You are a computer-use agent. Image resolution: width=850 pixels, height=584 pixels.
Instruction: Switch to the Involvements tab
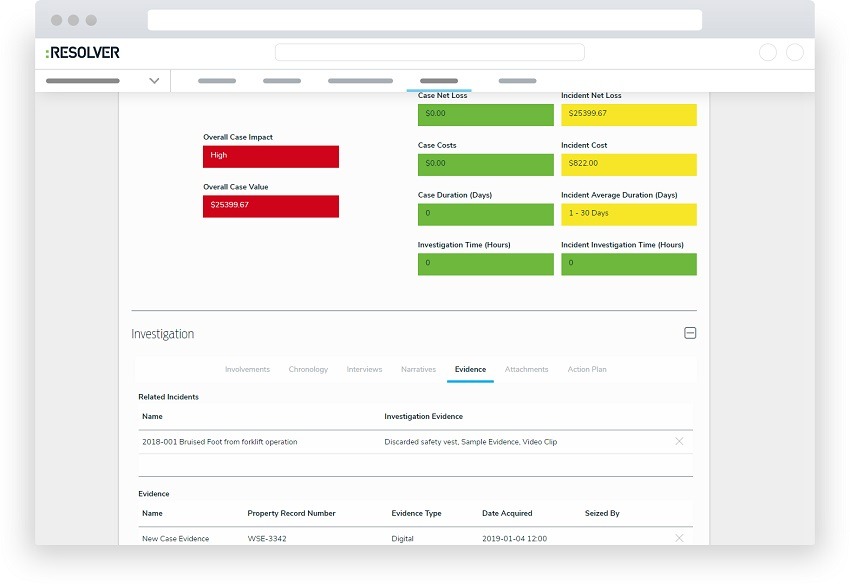(x=247, y=370)
